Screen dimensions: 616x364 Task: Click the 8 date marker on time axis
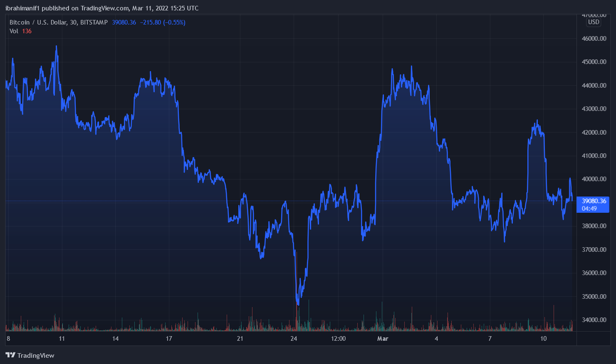click(8, 339)
